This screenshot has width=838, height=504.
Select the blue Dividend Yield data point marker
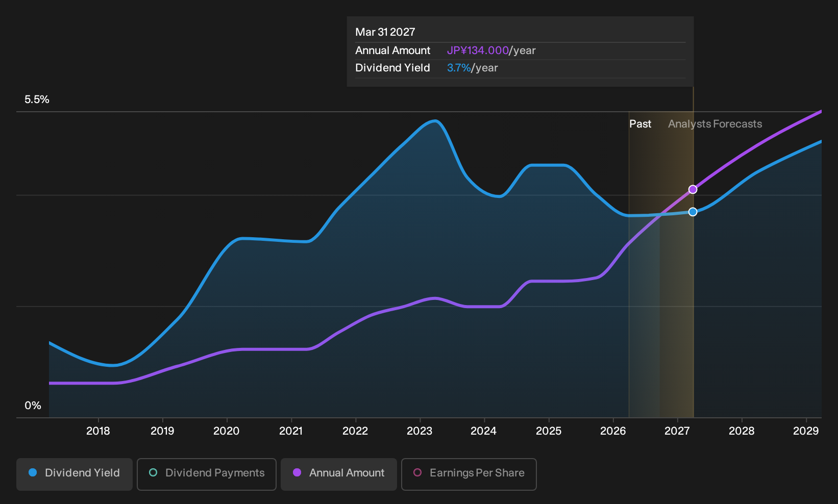coord(693,212)
